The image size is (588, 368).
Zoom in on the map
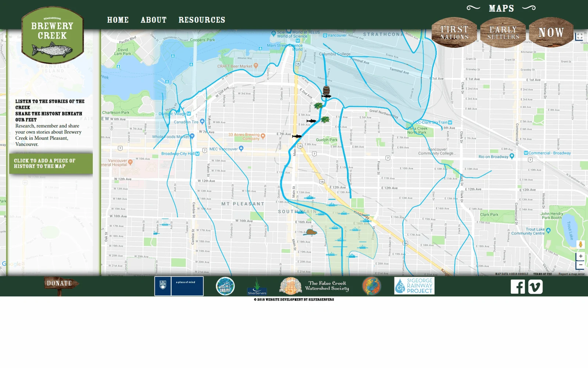pyautogui.click(x=581, y=256)
